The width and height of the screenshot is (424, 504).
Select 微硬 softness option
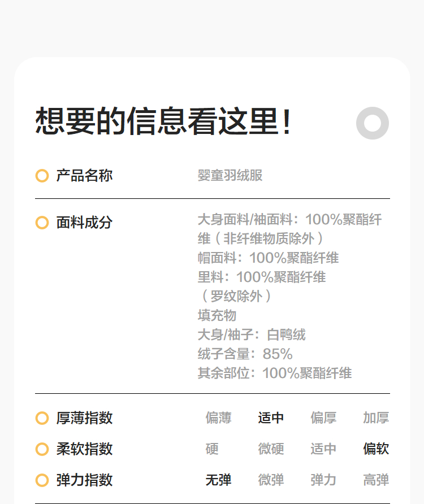pos(271,449)
